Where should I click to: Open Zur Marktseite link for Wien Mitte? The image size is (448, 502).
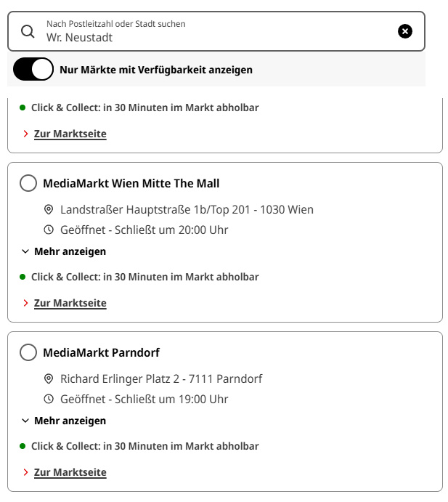pyautogui.click(x=70, y=303)
